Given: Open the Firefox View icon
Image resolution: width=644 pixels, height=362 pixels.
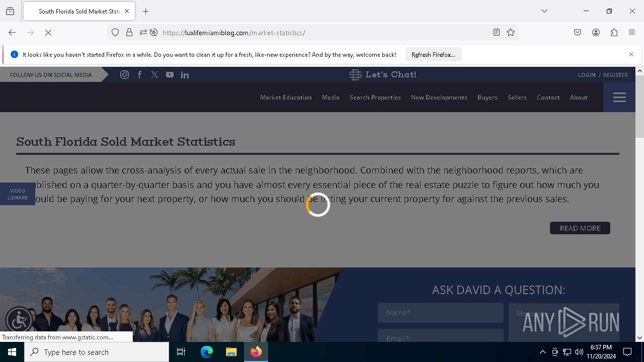Looking at the screenshot, I should pos(10,11).
